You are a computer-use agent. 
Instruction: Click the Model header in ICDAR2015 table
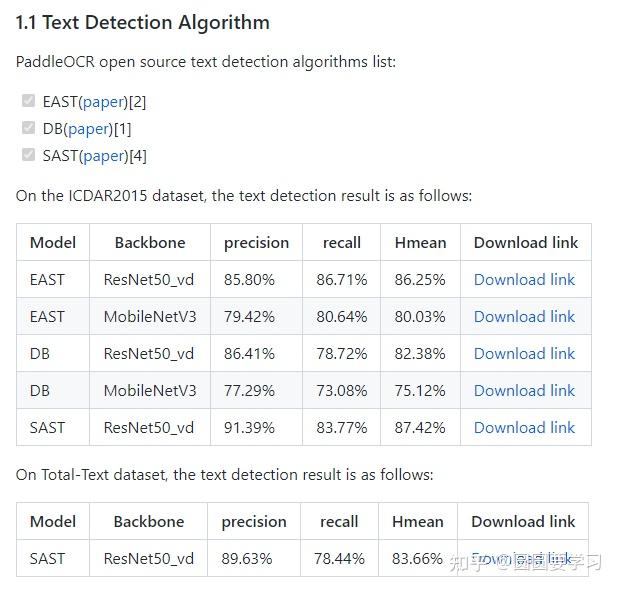tap(53, 243)
